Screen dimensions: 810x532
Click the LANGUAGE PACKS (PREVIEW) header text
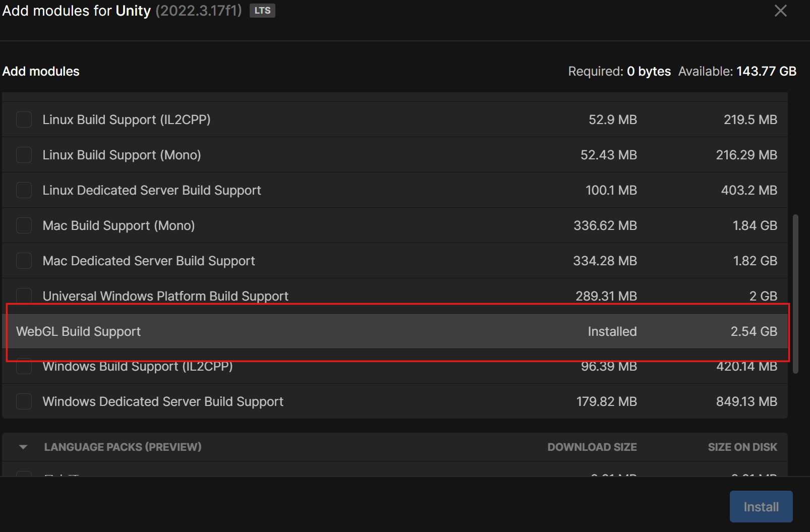(123, 447)
